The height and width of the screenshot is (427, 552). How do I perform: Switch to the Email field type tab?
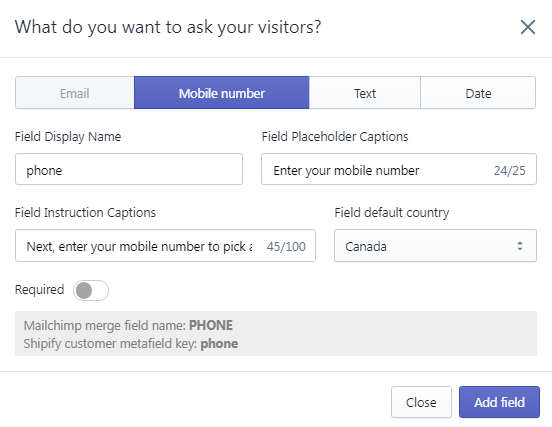[x=75, y=93]
